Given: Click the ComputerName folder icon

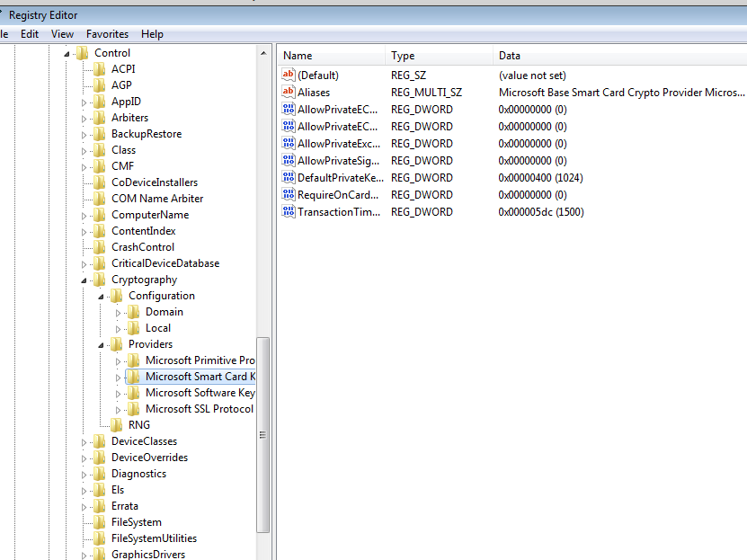Looking at the screenshot, I should (100, 215).
